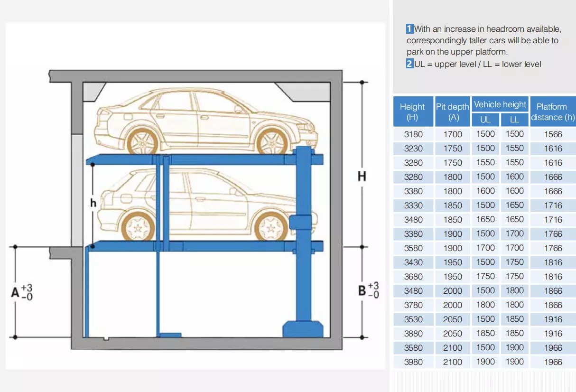Click the blue number 2 note badge
Image resolution: width=576 pixels, height=392 pixels.
click(x=410, y=64)
